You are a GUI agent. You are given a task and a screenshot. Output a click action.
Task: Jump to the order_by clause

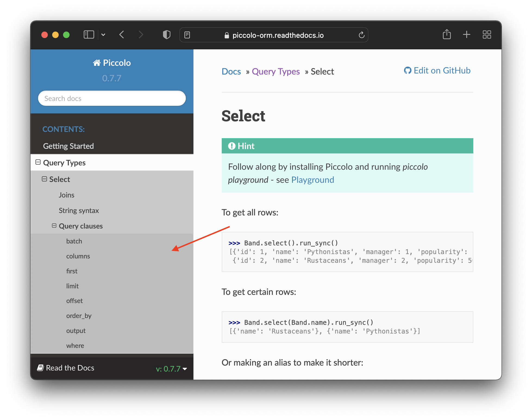[79, 316]
